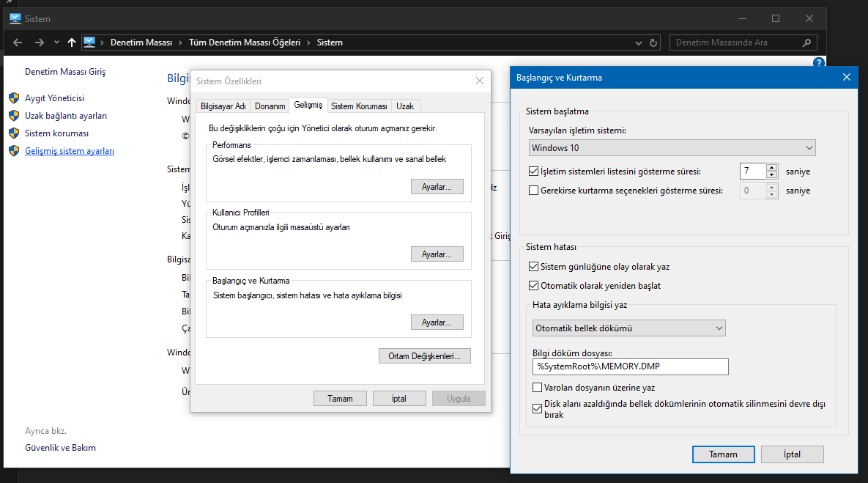
Task: Toggle İşletim sistemleri listesini gösterme süresi checkbox
Action: pyautogui.click(x=534, y=172)
